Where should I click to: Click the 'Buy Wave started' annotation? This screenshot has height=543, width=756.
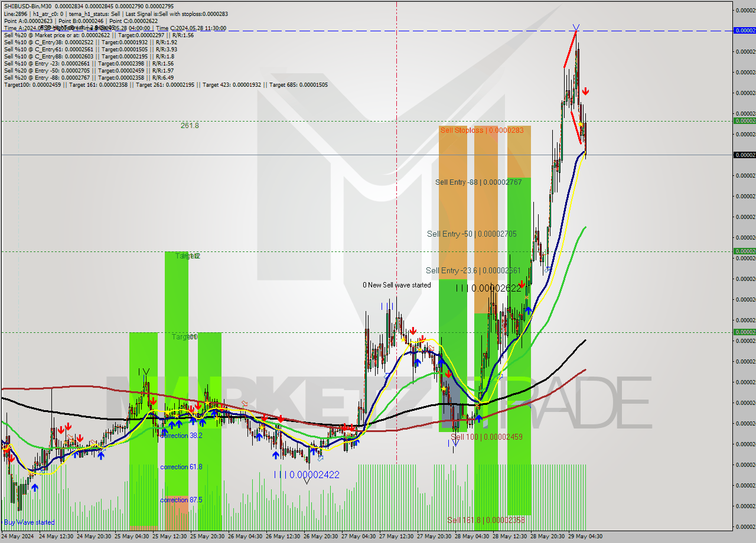click(x=30, y=522)
